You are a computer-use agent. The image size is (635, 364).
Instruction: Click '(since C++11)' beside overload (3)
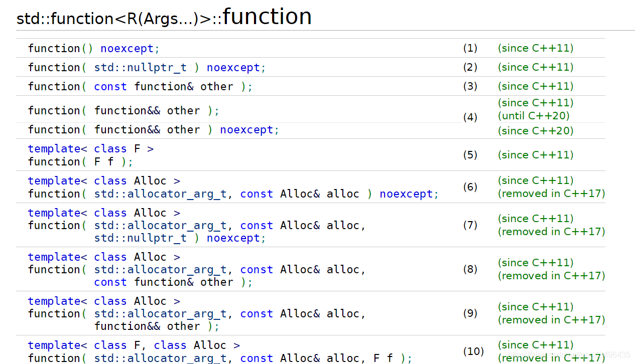point(536,86)
